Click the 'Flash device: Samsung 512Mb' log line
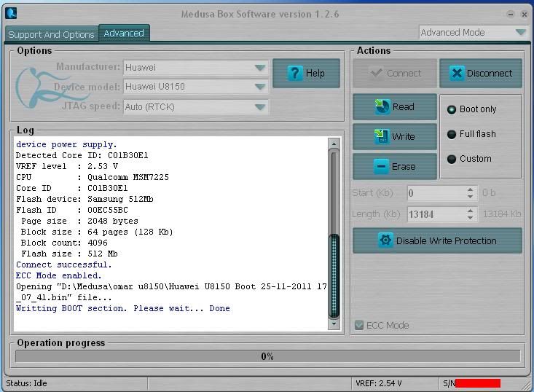This screenshot has height=392, width=534. 85,199
